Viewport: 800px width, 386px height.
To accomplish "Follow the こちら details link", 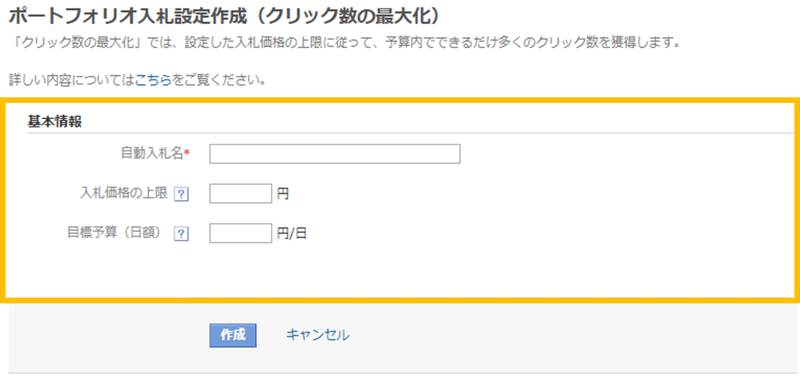I will [153, 81].
